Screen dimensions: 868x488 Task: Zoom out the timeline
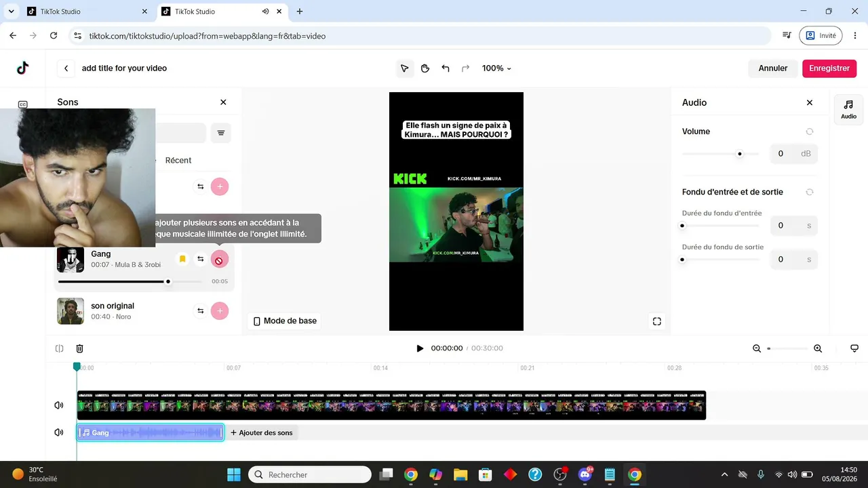click(757, 348)
